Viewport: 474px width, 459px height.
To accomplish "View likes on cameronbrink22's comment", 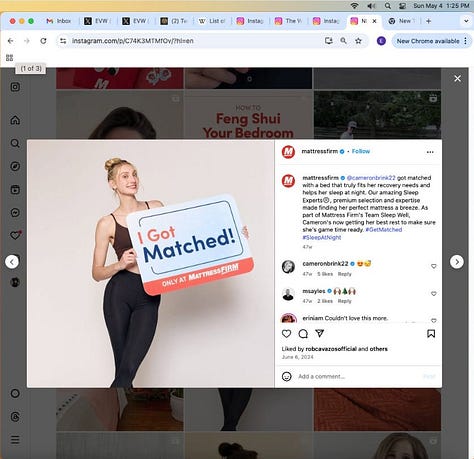I will tap(325, 274).
